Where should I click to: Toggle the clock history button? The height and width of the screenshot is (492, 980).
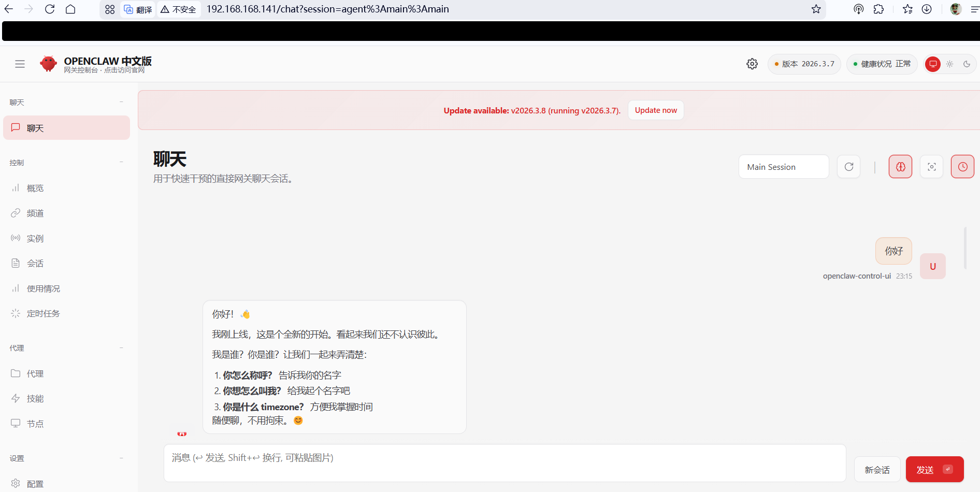click(963, 167)
